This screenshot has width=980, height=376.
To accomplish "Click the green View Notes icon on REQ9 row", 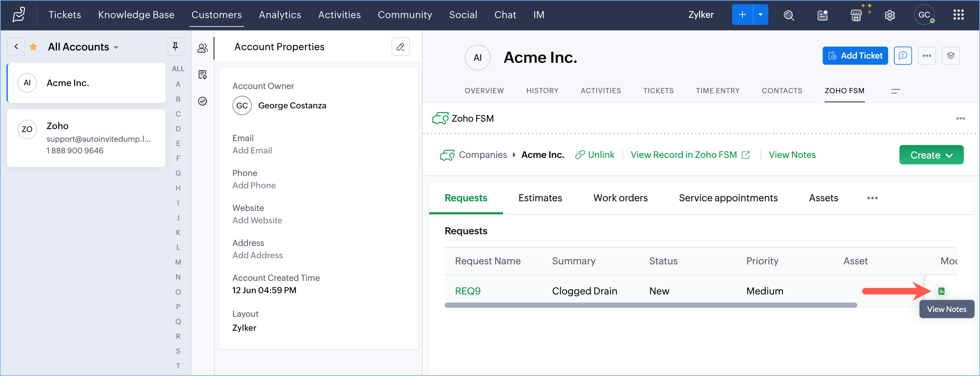I will (941, 291).
